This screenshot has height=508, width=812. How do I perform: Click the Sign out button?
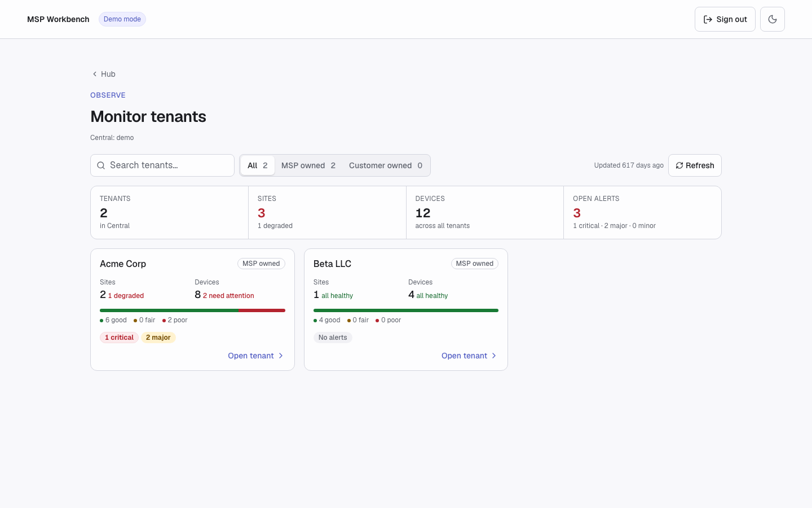click(725, 19)
